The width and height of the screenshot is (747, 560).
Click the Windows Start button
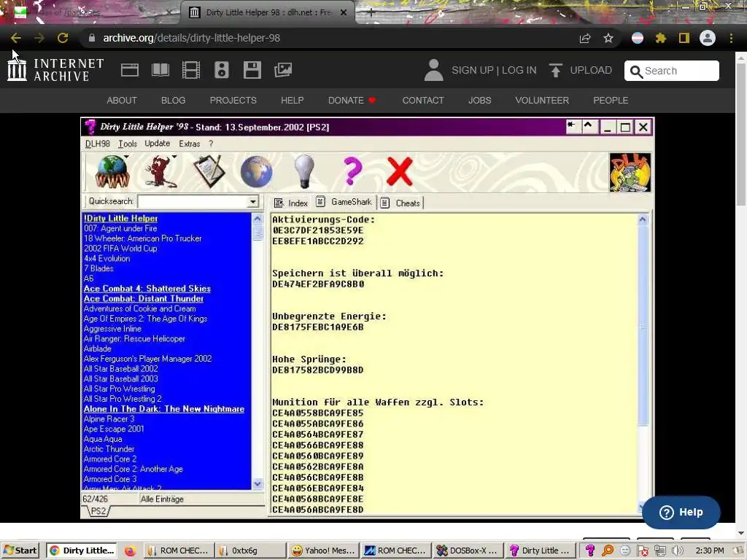(x=20, y=551)
